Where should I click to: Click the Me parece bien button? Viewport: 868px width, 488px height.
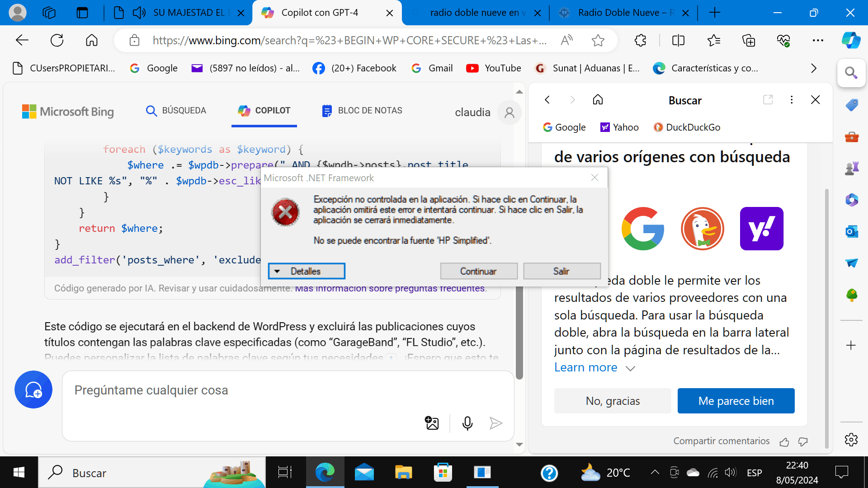tap(736, 401)
